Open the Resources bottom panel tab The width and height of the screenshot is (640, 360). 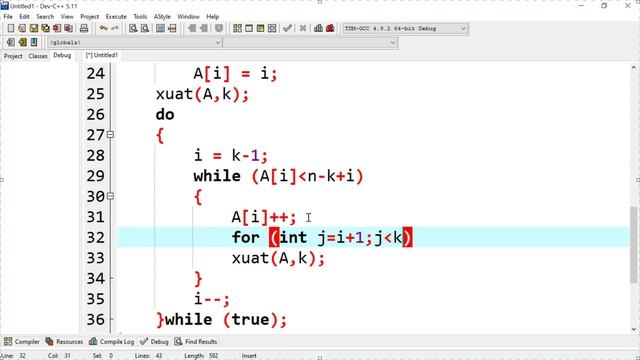click(x=64, y=342)
